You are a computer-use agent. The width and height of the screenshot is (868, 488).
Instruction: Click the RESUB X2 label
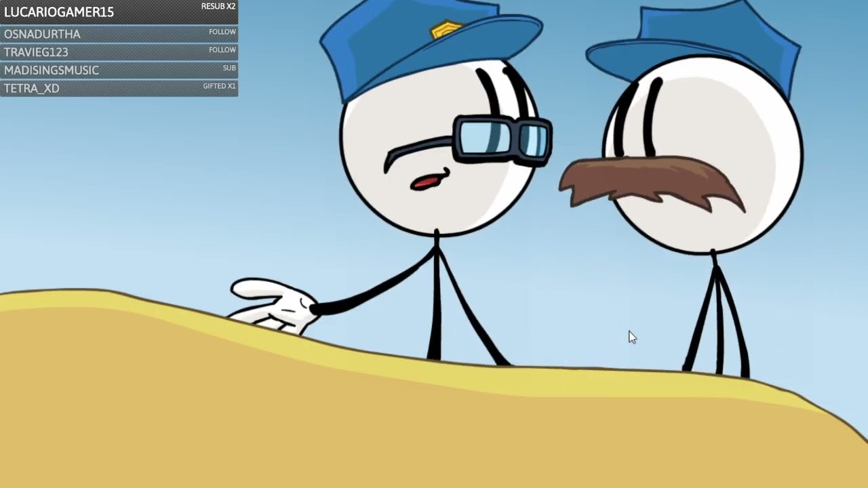(218, 7)
